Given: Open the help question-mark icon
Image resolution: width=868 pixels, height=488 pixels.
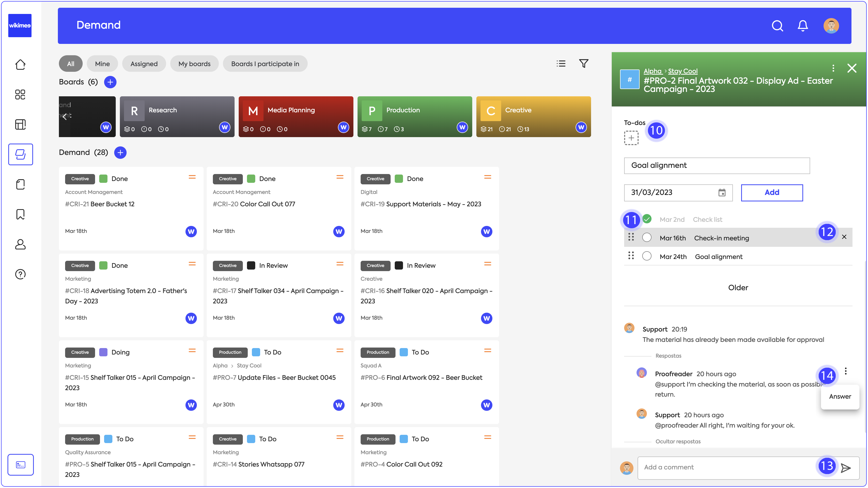Looking at the screenshot, I should (x=20, y=274).
